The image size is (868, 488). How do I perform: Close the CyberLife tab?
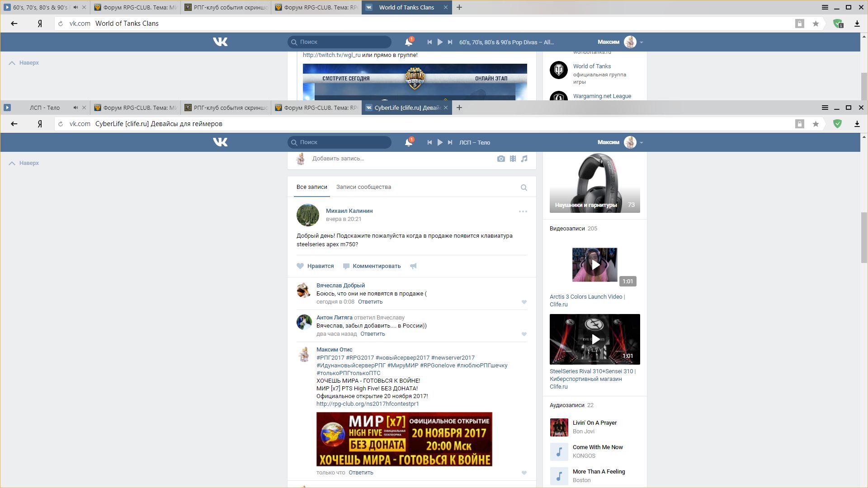tap(446, 108)
